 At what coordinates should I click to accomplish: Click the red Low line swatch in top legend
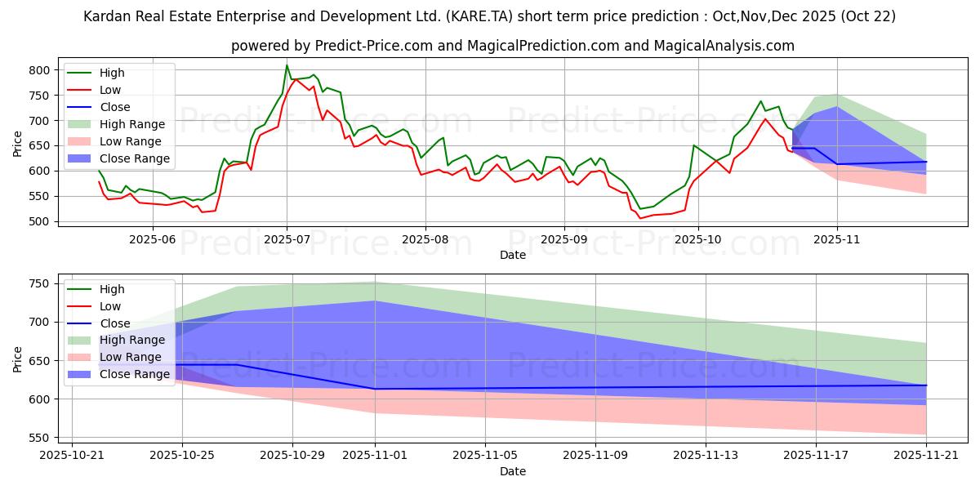81,91
